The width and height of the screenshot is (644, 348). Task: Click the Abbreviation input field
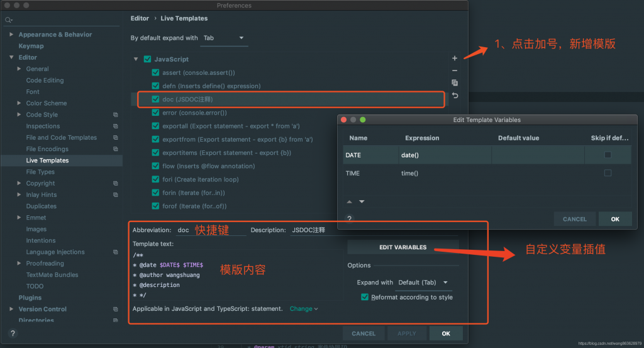point(211,230)
